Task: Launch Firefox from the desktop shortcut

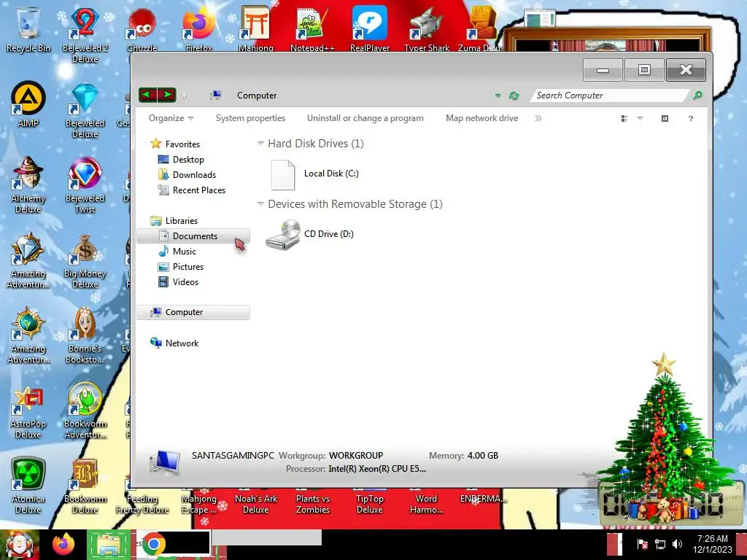Action: [x=198, y=29]
